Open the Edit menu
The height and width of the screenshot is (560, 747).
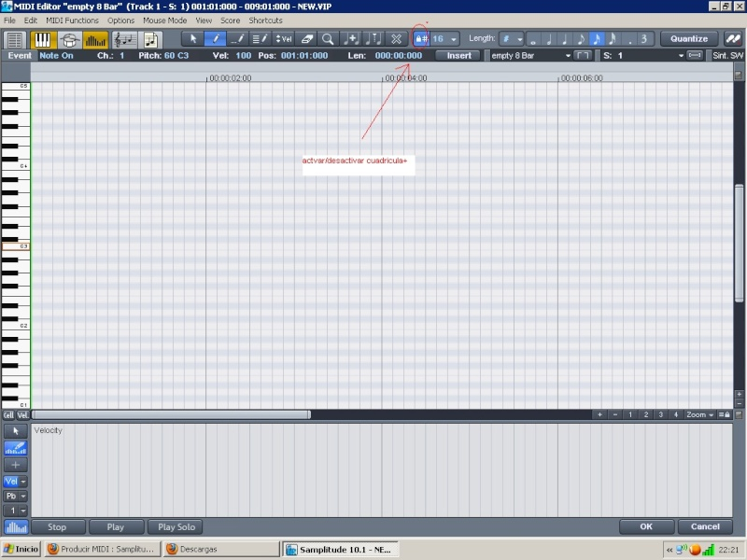tap(31, 21)
